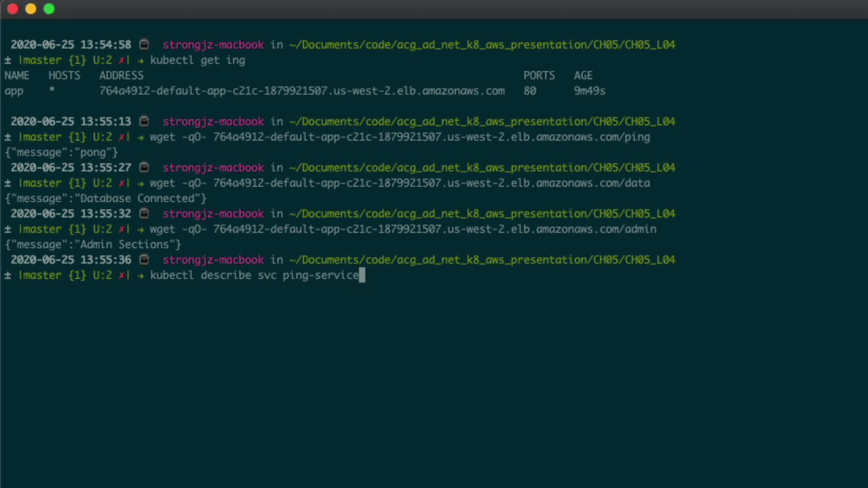Click the yellow minimize window button
Screen dimensions: 868x488
pyautogui.click(x=31, y=9)
